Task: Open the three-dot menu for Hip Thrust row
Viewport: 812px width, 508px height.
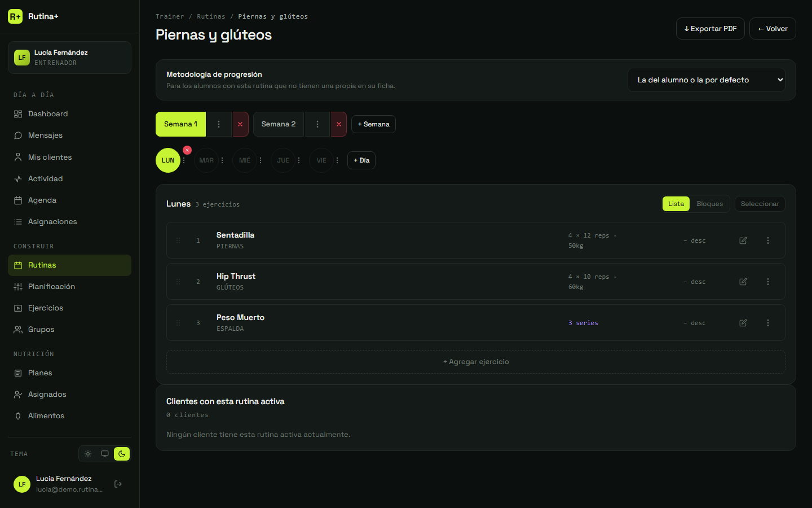Action: click(768, 282)
